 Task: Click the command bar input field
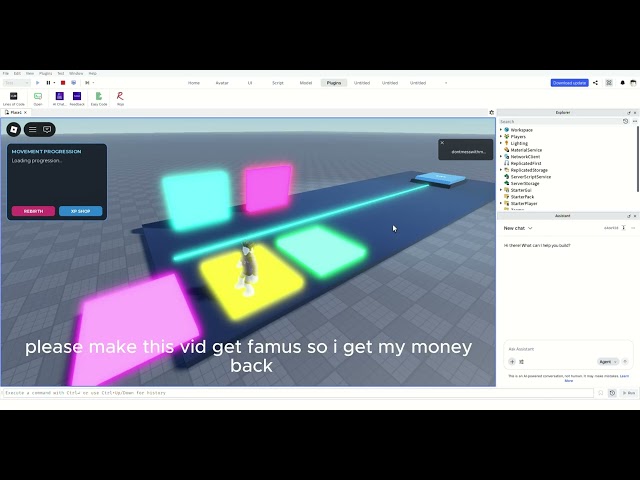pos(298,393)
